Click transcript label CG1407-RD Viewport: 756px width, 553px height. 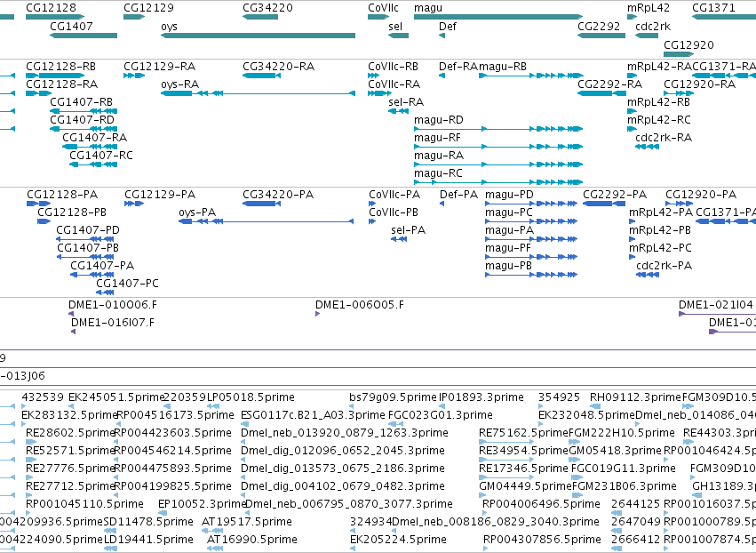82,120
